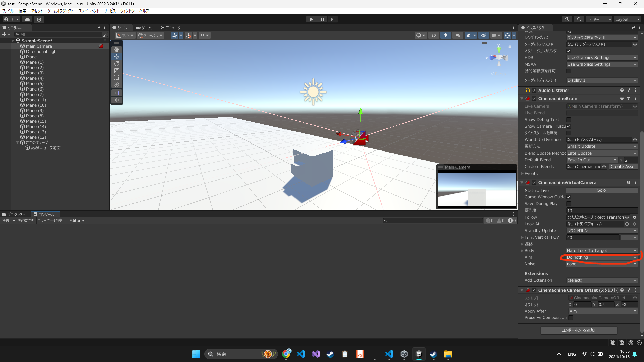This screenshot has width=644, height=362.
Task: Select the Hand view tool
Action: (x=117, y=50)
